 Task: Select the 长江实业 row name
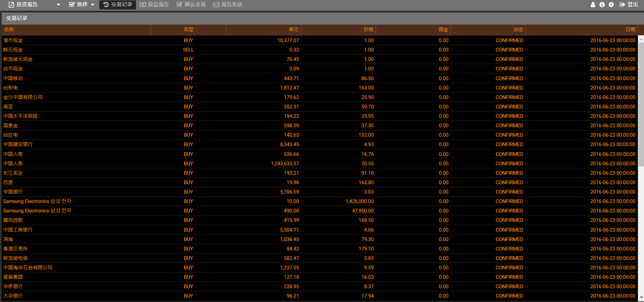(x=13, y=173)
